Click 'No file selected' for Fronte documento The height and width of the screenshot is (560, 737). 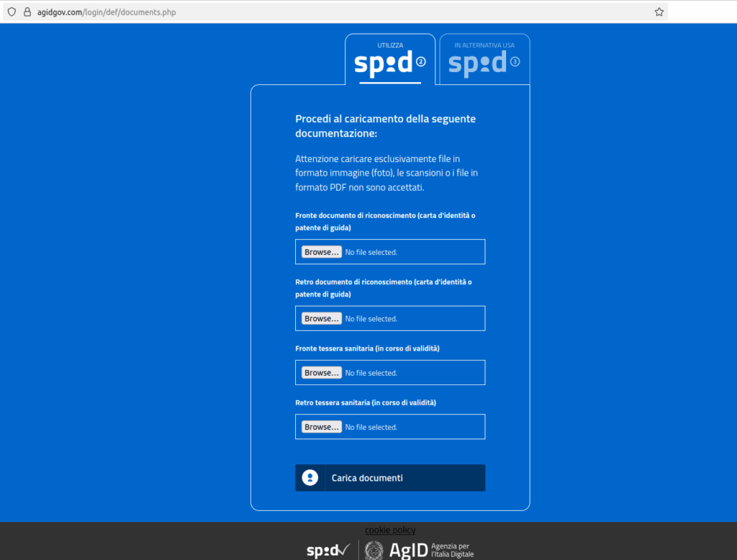pos(371,253)
